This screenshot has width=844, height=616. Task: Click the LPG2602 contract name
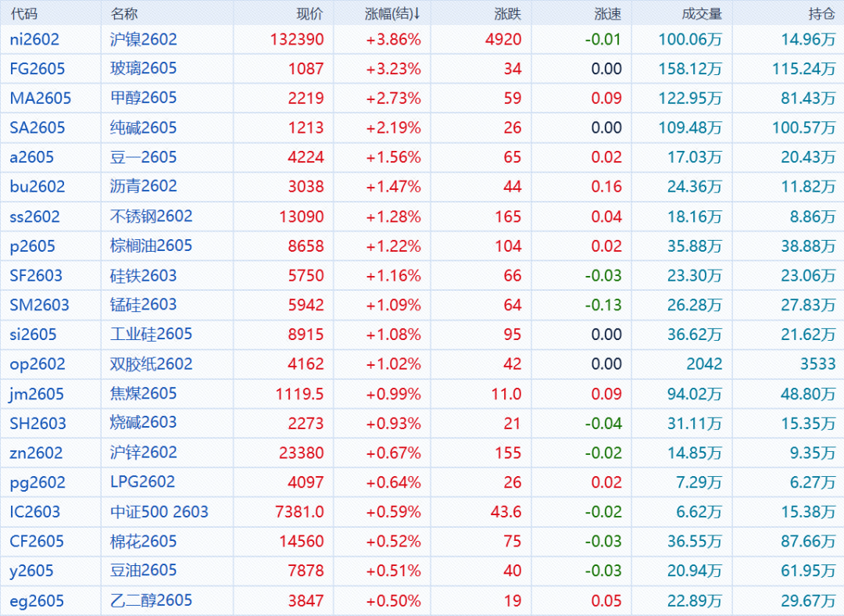pyautogui.click(x=142, y=482)
